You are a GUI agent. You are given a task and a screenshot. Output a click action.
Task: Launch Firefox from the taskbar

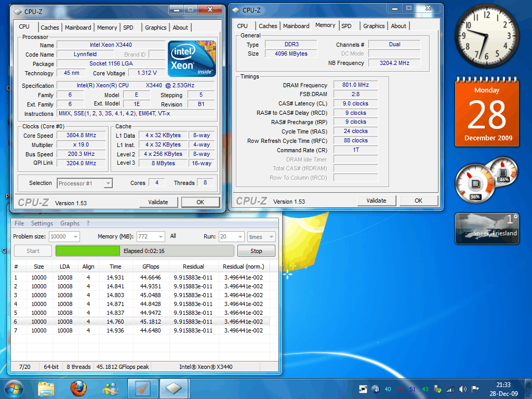(x=78, y=389)
